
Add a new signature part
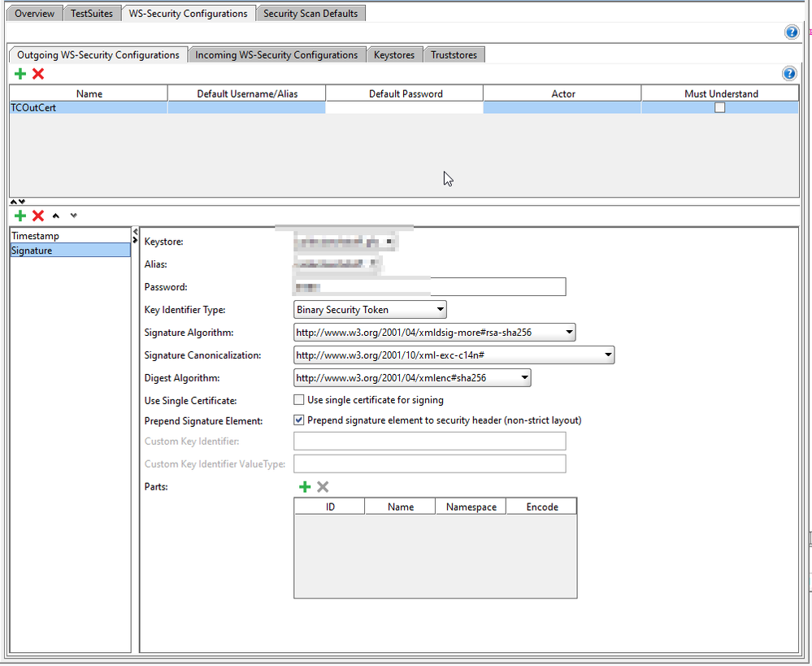tap(305, 486)
